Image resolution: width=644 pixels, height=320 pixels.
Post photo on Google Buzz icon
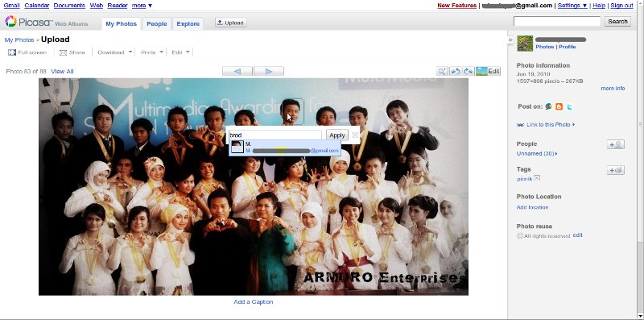(548, 106)
